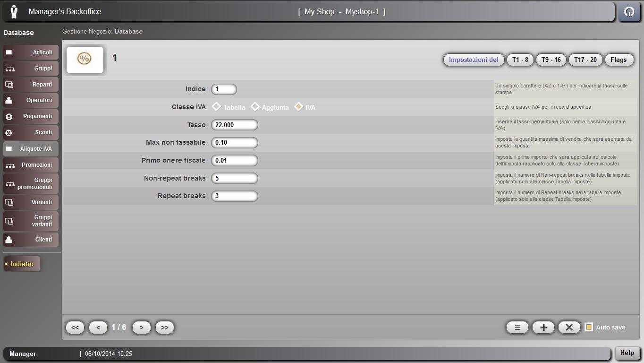Click the Reparti sidebar icon
This screenshot has height=363, width=644.
tap(9, 85)
